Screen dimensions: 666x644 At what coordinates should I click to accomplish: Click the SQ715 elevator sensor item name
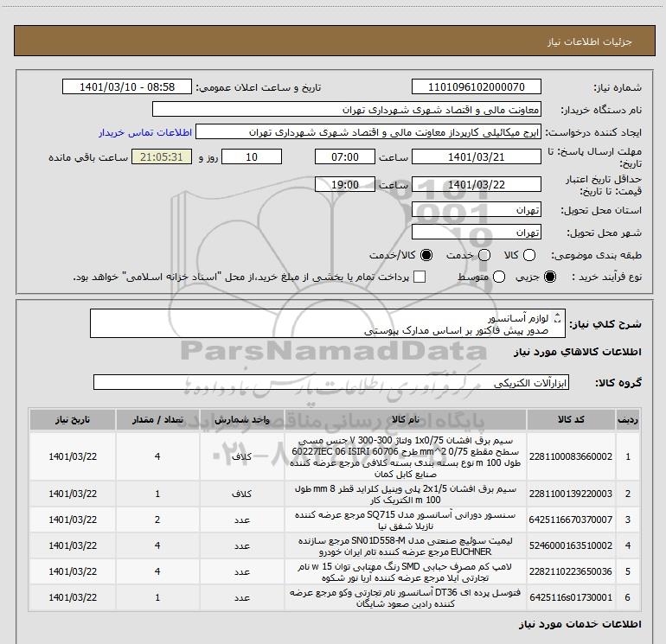point(405,520)
